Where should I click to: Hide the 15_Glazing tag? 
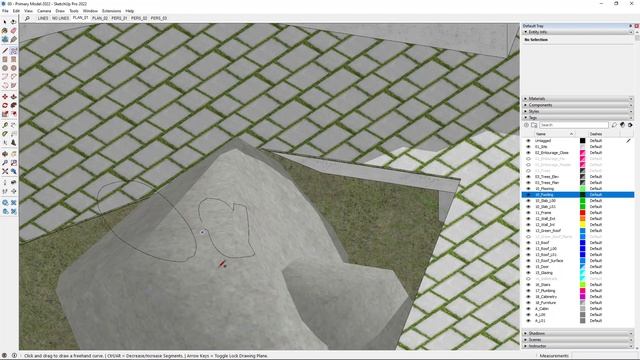point(528,273)
